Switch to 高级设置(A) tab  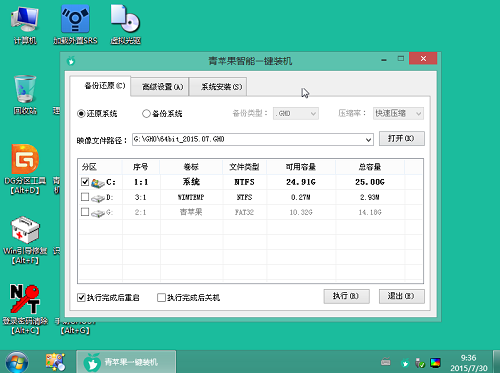click(160, 87)
